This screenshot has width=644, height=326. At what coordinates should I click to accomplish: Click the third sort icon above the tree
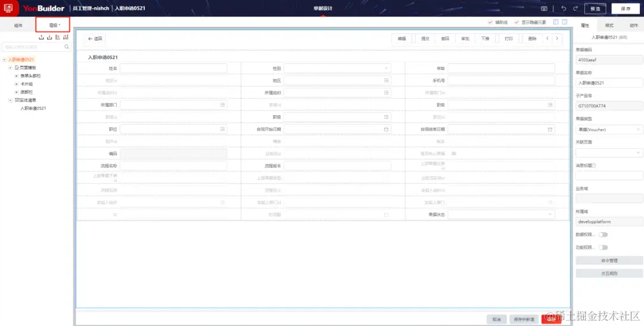(x=57, y=38)
